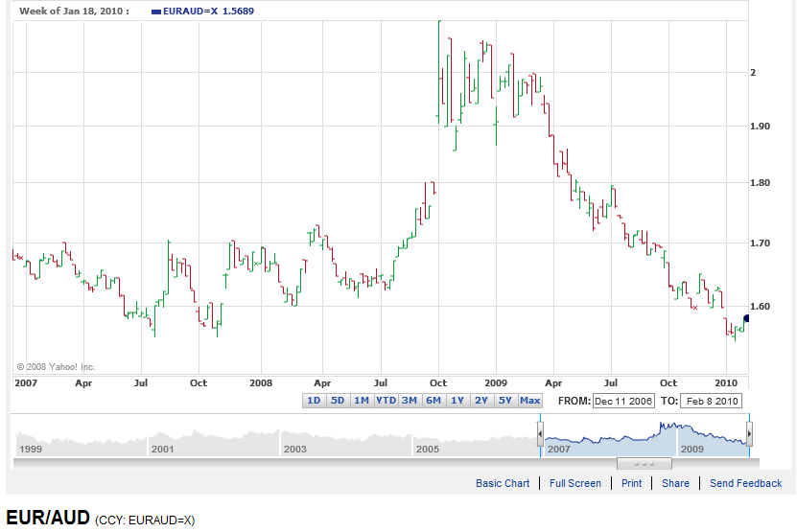The image size is (797, 532).
Task: Click the EUR/AUD heading below the chart
Action: (x=48, y=518)
